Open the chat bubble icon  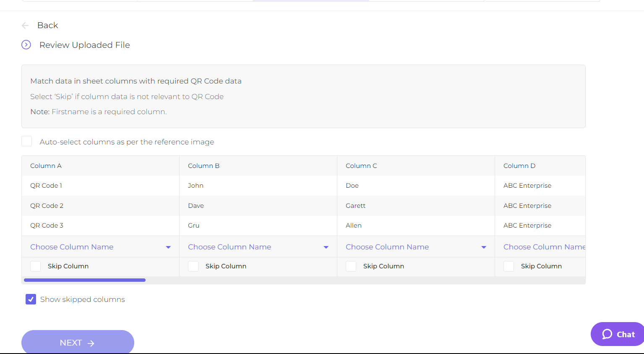(x=607, y=334)
